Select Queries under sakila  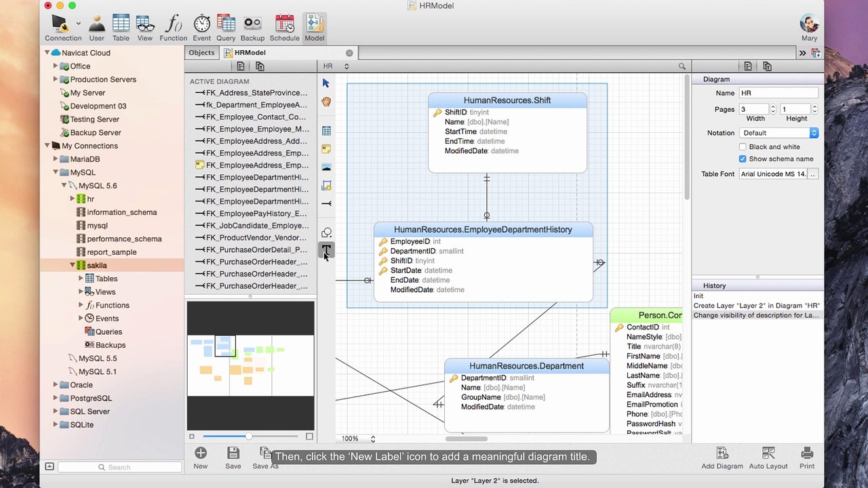point(108,332)
